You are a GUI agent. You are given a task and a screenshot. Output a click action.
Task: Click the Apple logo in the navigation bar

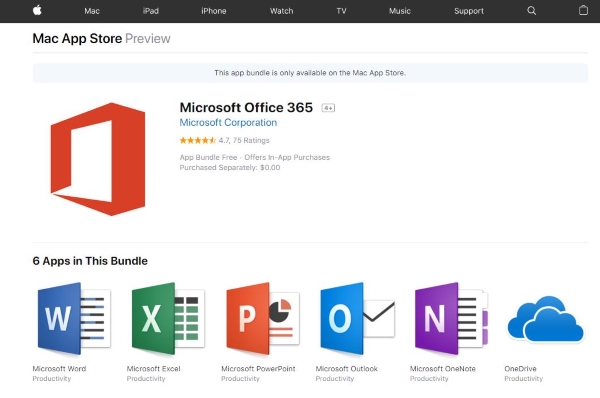click(x=37, y=10)
